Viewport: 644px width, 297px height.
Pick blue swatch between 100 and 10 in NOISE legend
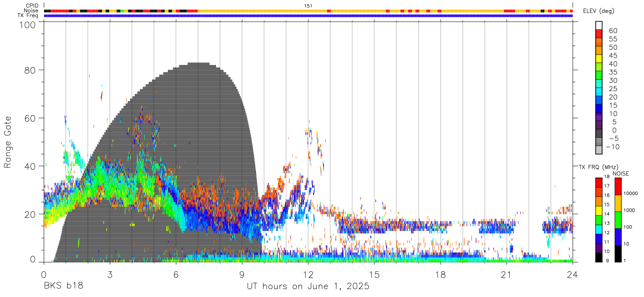click(x=618, y=237)
